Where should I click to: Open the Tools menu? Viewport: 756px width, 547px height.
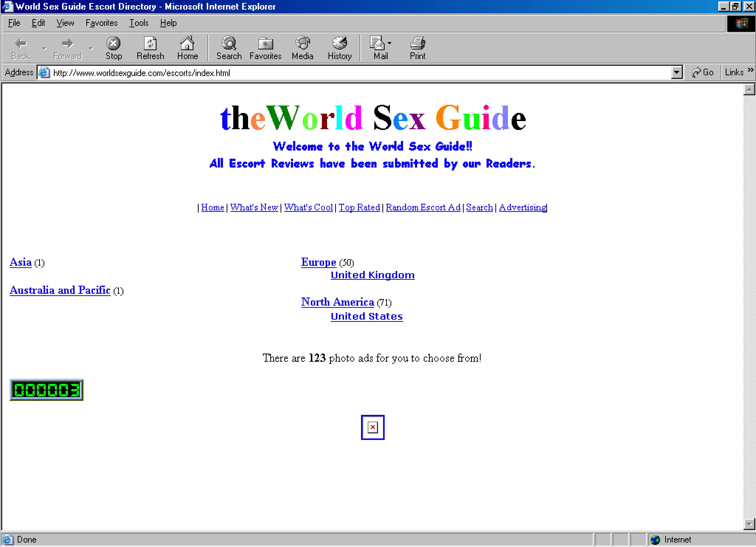[x=138, y=23]
